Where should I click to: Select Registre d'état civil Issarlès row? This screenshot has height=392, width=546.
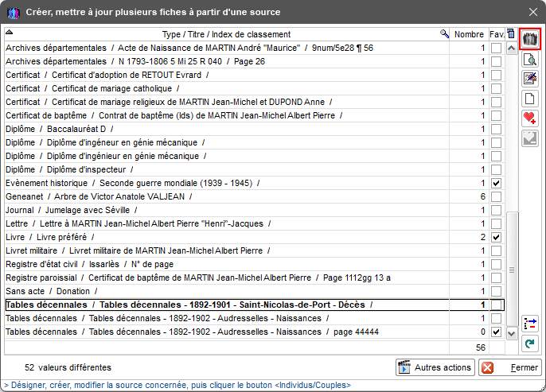[226, 264]
